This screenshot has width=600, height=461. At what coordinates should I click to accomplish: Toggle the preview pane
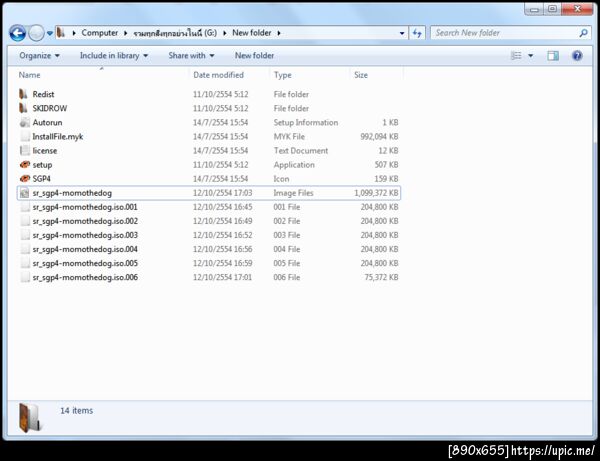tap(553, 56)
